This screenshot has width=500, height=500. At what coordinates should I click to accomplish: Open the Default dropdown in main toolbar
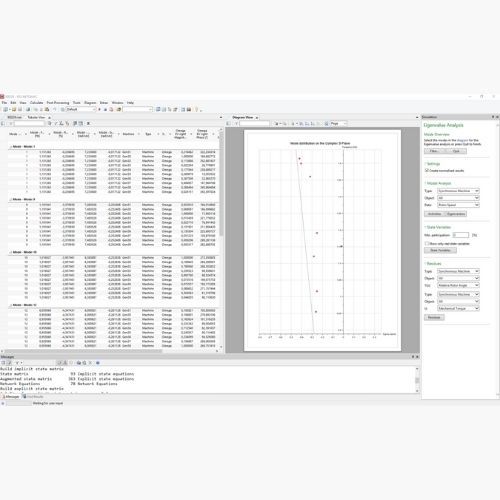point(81,109)
